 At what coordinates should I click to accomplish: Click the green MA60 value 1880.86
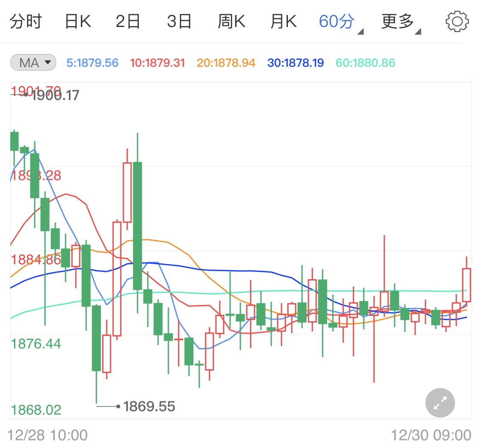tap(365, 62)
